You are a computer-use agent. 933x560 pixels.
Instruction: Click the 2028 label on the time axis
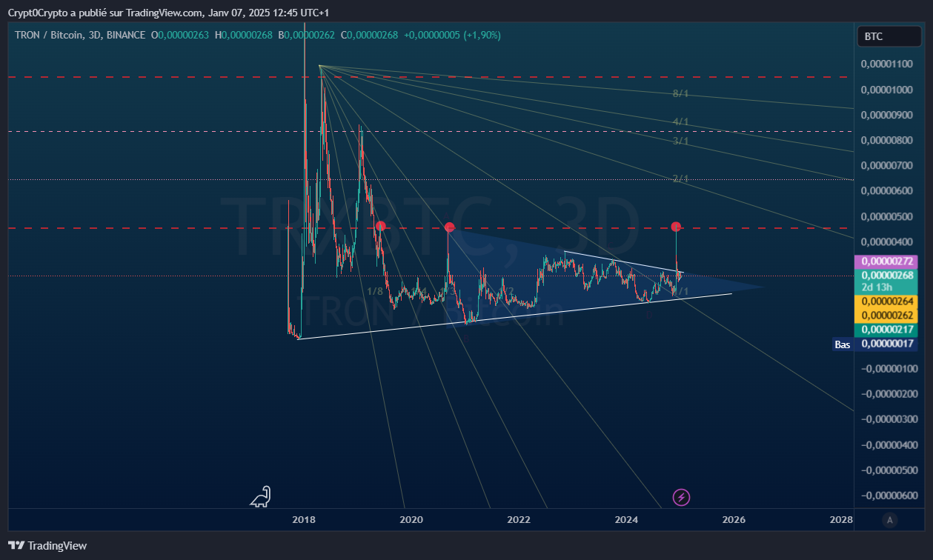[x=841, y=520]
